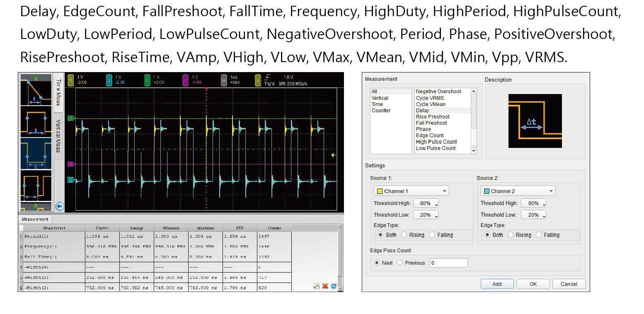Select Falling edge type for Source 2
Viewport: 644px width, 314px height.
[x=539, y=235]
